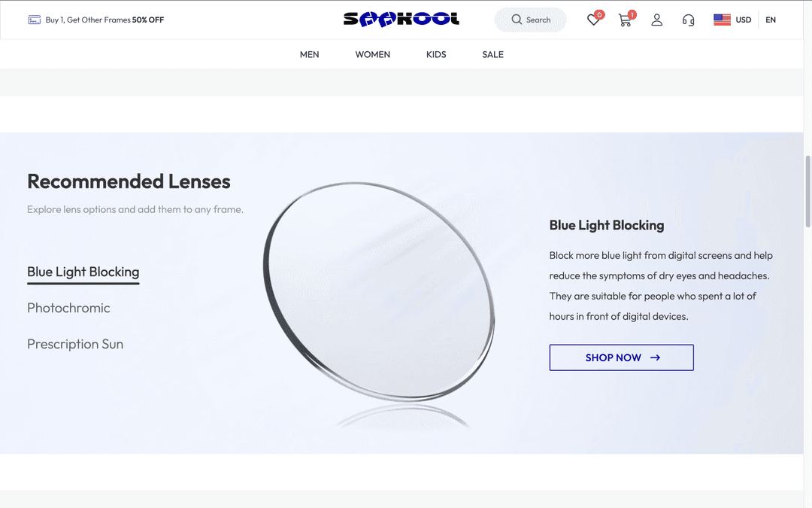812x508 pixels.
Task: Open the EN language selector
Action: (x=771, y=20)
